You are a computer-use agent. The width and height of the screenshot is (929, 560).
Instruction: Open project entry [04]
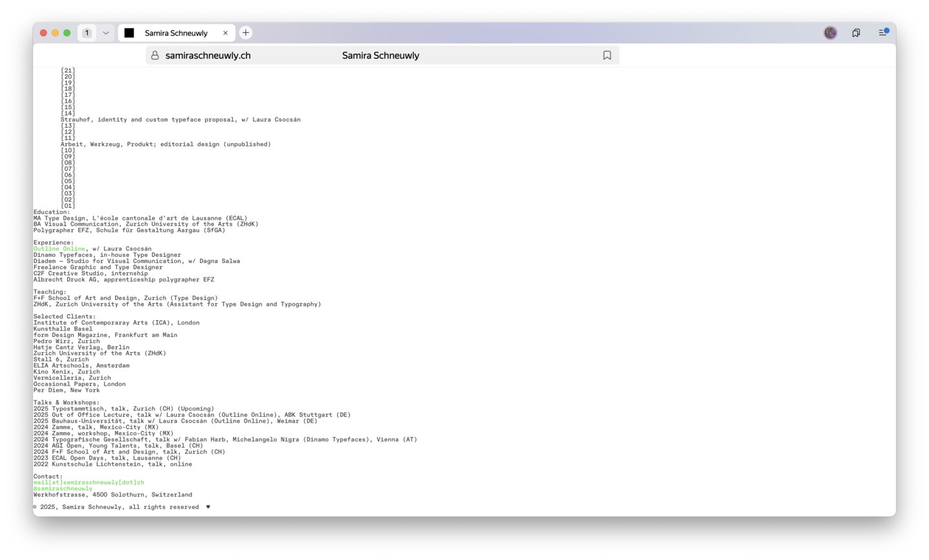click(68, 188)
